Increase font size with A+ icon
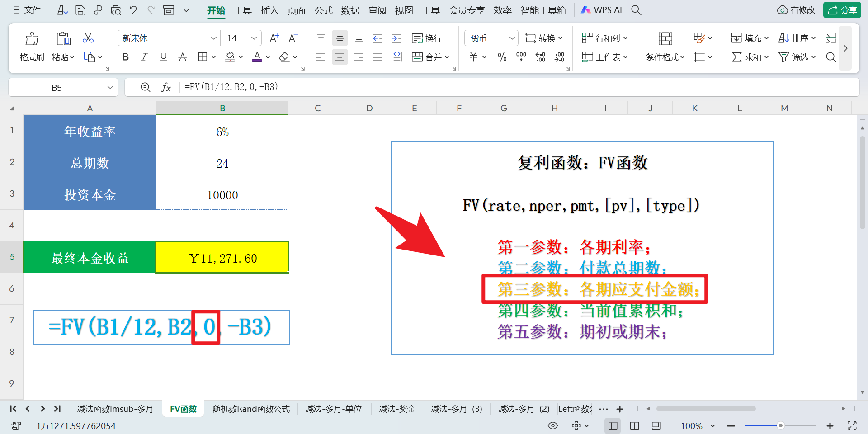Image resolution: width=868 pixels, height=434 pixels. (274, 38)
